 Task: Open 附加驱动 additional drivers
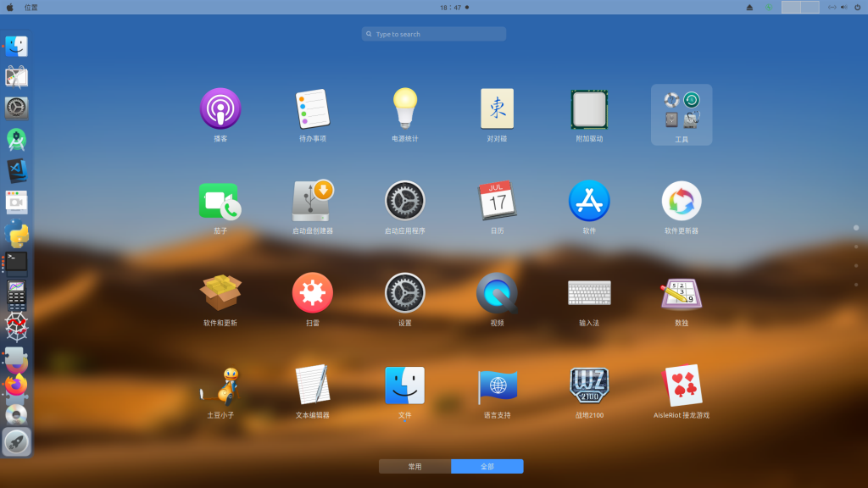tap(589, 109)
